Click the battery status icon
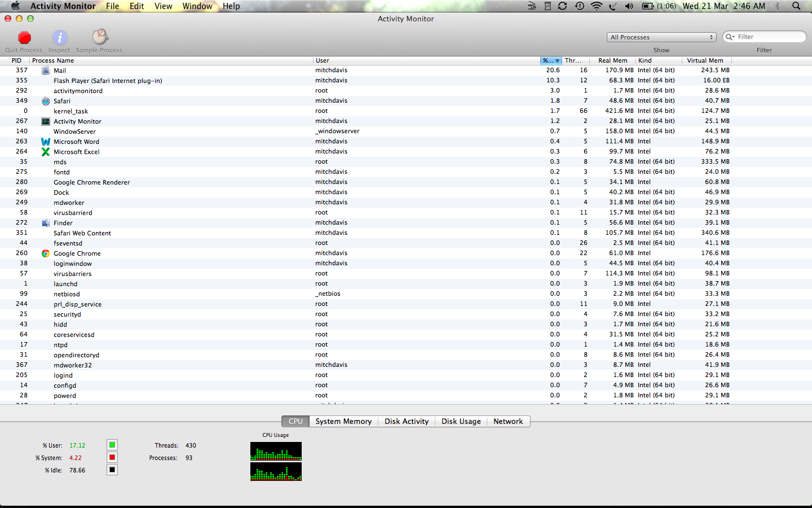This screenshot has height=508, width=812. (648, 6)
